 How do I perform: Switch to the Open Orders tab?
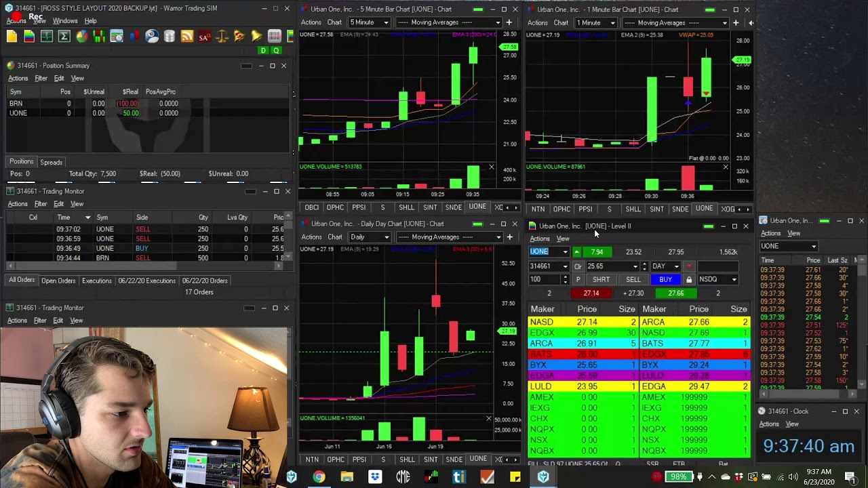[x=58, y=281]
